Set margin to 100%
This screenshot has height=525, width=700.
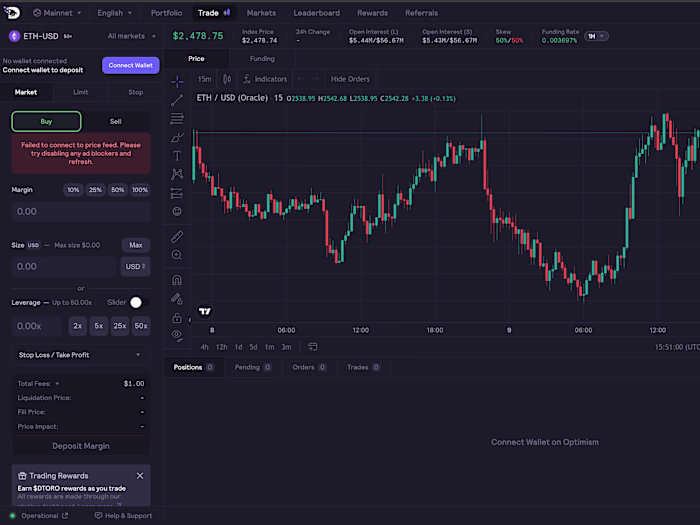[140, 190]
